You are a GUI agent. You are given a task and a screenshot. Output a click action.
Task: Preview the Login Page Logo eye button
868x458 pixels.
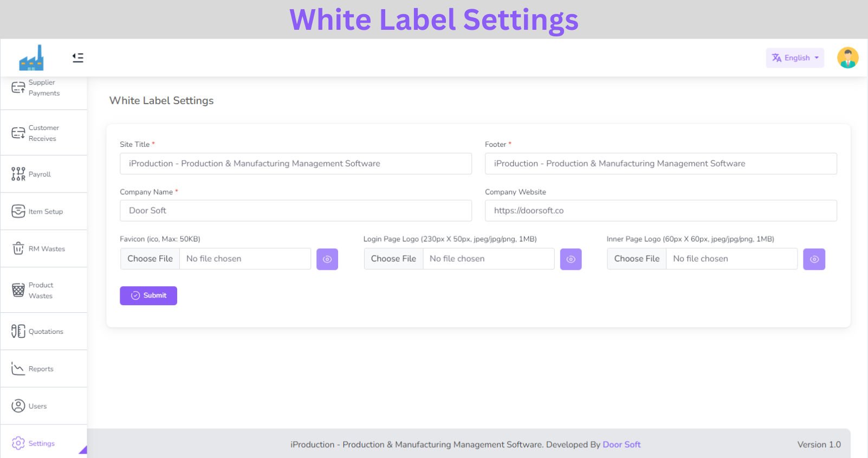tap(571, 259)
